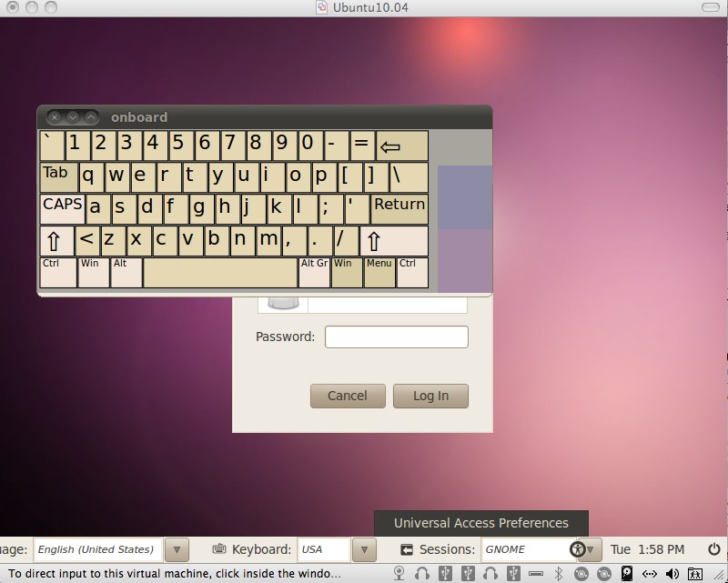This screenshot has height=583, width=728.
Task: Toggle the Alt key next to space bar
Action: (126, 273)
